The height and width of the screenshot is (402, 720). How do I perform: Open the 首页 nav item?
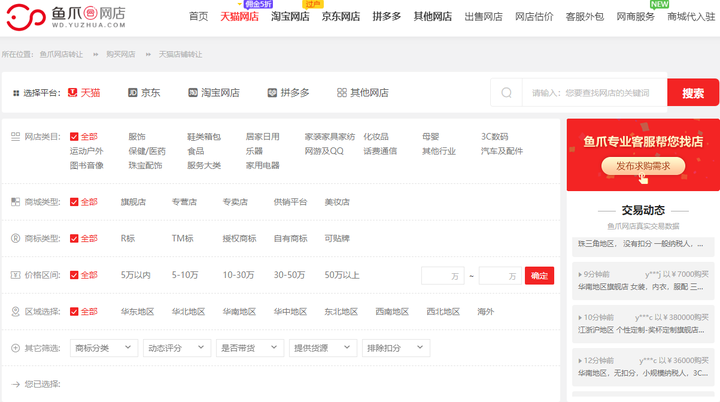point(199,17)
